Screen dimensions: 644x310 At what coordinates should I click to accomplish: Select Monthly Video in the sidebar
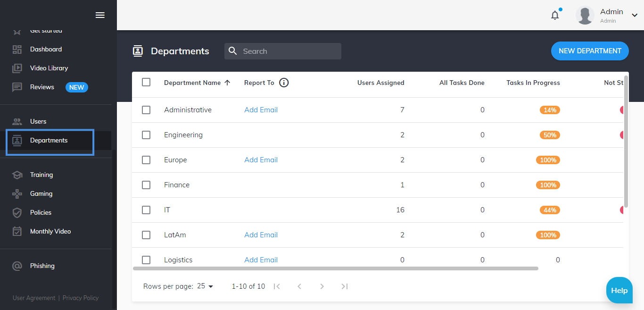(17, 231)
